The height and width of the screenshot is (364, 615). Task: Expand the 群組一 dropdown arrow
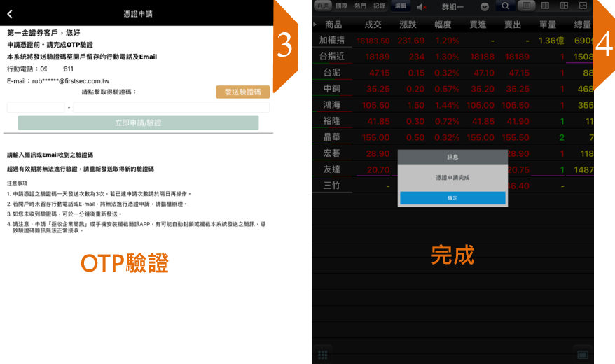point(484,6)
